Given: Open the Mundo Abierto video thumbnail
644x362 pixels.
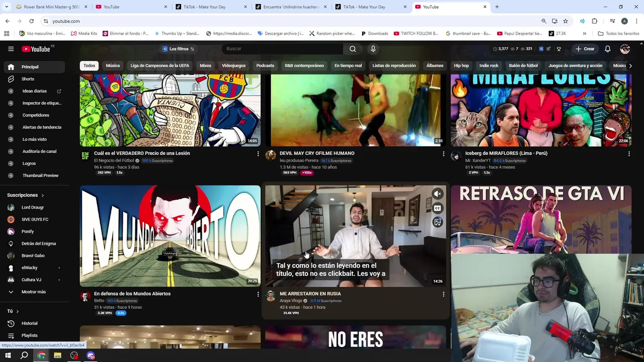Looking at the screenshot, I should pos(170,236).
